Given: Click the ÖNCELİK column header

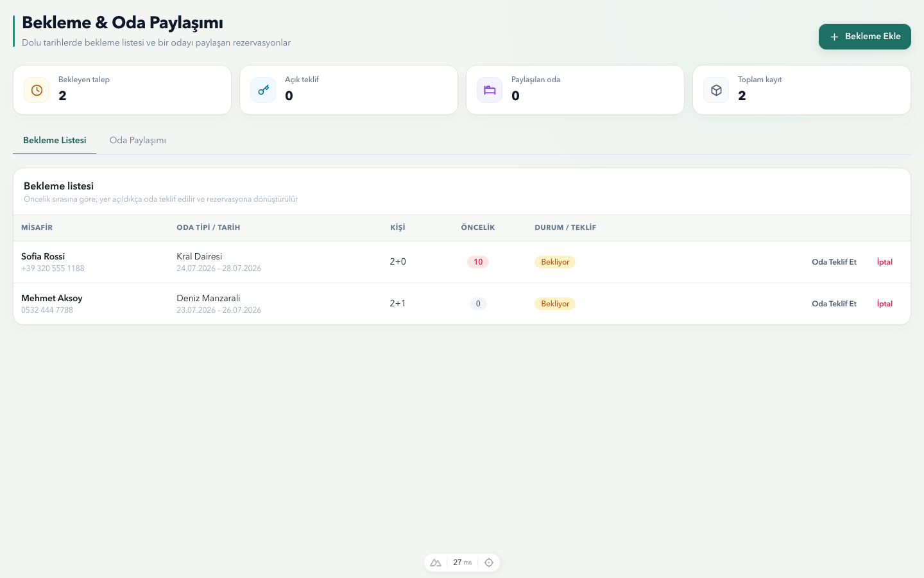Looking at the screenshot, I should (x=478, y=227).
